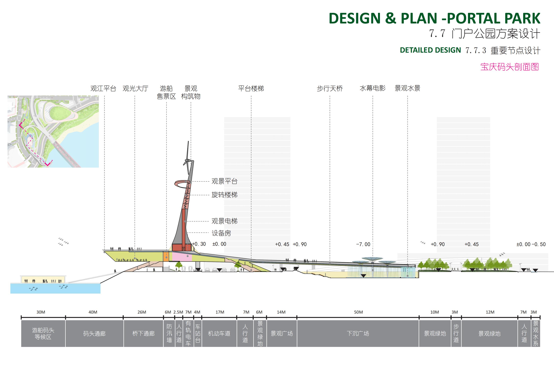Viewport: 554px width, 392px height.
Task: Click the 景观绿地 cell under 10M
Action: tap(435, 334)
